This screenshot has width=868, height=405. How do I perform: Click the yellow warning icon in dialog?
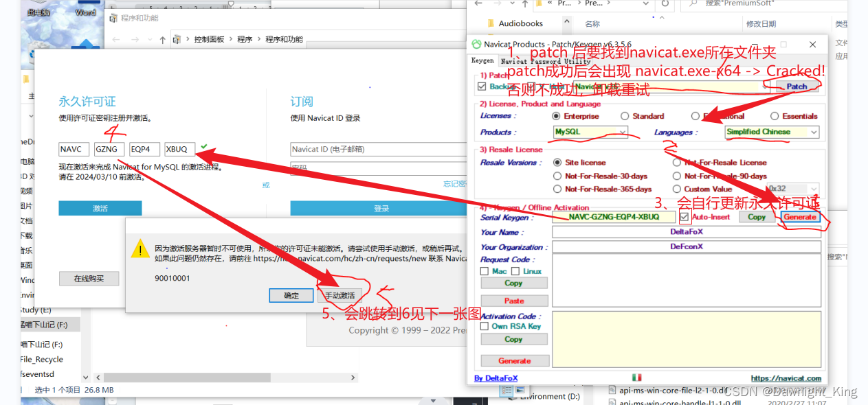coord(140,248)
